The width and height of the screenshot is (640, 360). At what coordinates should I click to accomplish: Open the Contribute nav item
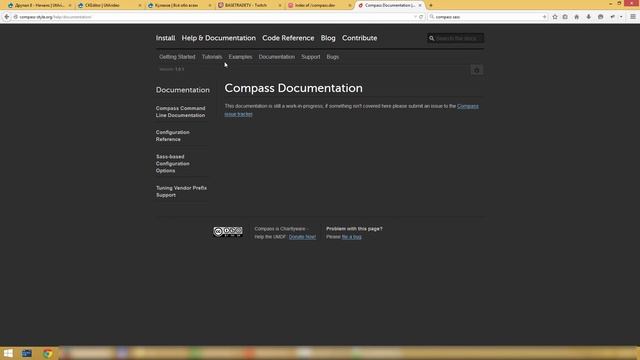[360, 38]
